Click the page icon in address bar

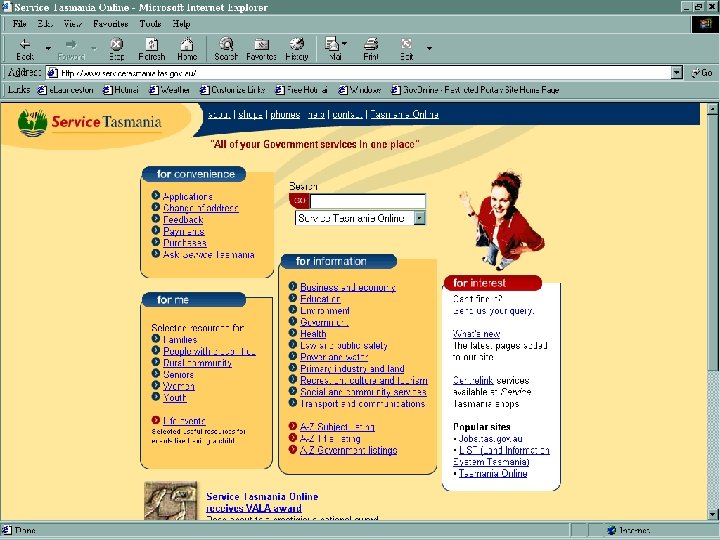tap(53, 73)
